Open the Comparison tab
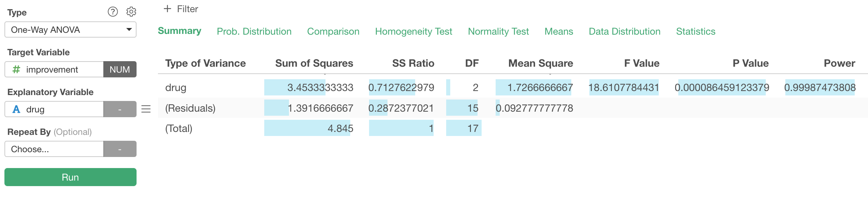Screen dimensions: 868x213 [x=333, y=31]
